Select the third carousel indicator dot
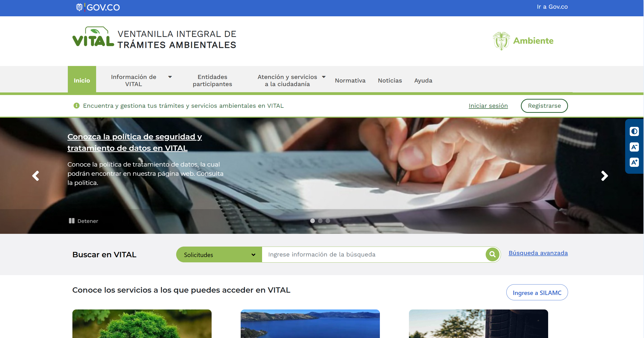The height and width of the screenshot is (338, 644). point(328,221)
